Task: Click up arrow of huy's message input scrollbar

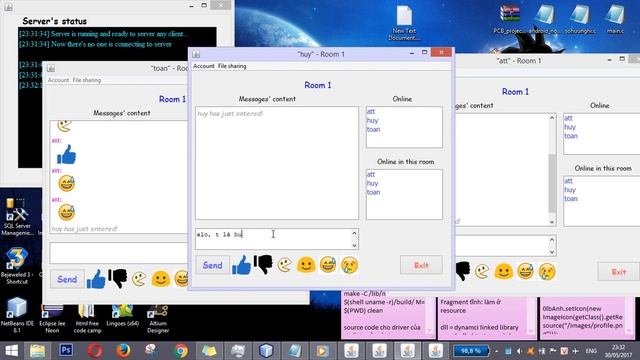Action: (354, 233)
